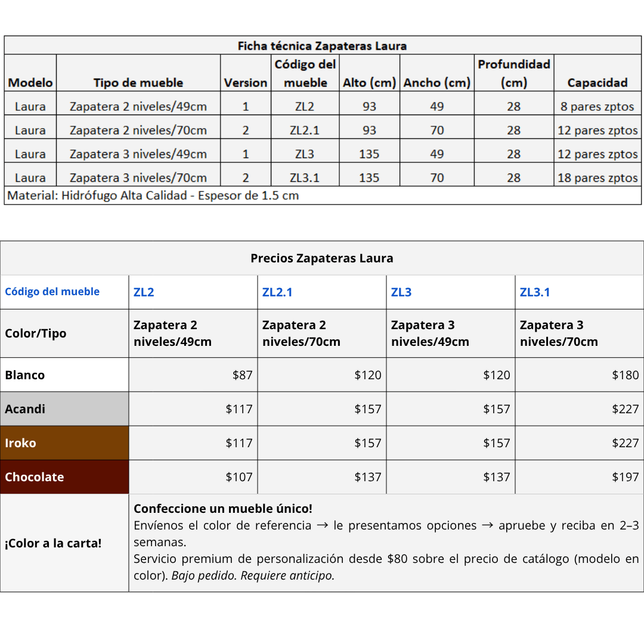Click the $197 price for Chocolate ZL3.1
The width and height of the screenshot is (644, 644).
[x=625, y=477]
